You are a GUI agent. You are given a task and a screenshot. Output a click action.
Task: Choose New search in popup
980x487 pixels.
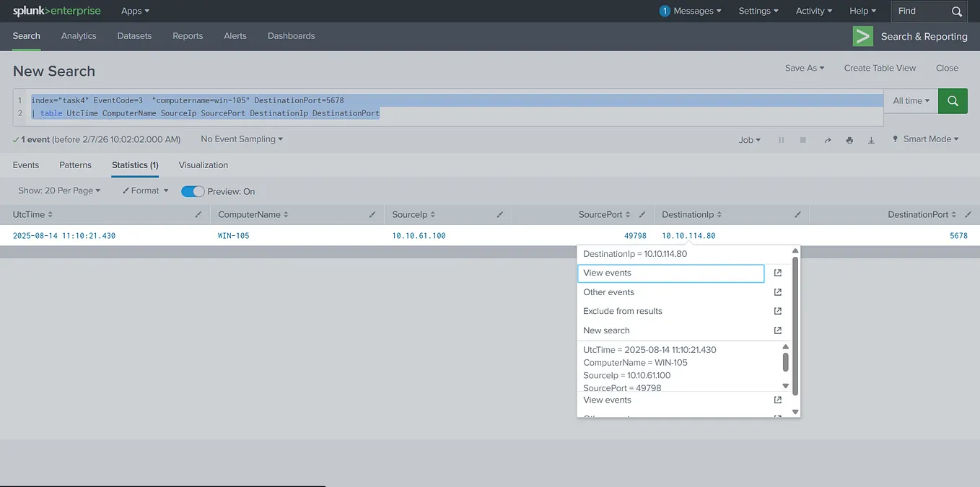coord(606,330)
